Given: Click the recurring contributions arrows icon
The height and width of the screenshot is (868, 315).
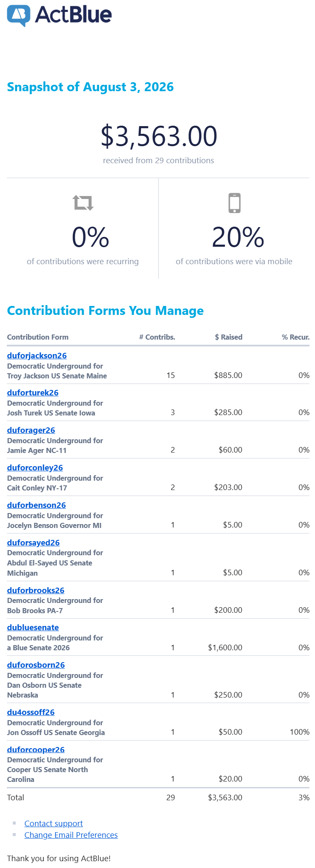Looking at the screenshot, I should [x=83, y=203].
